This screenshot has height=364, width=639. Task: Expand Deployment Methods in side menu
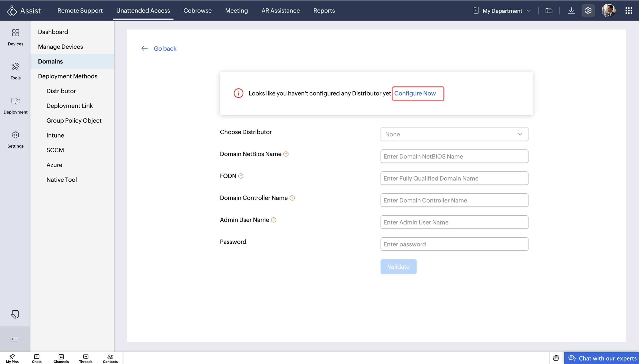pos(68,76)
